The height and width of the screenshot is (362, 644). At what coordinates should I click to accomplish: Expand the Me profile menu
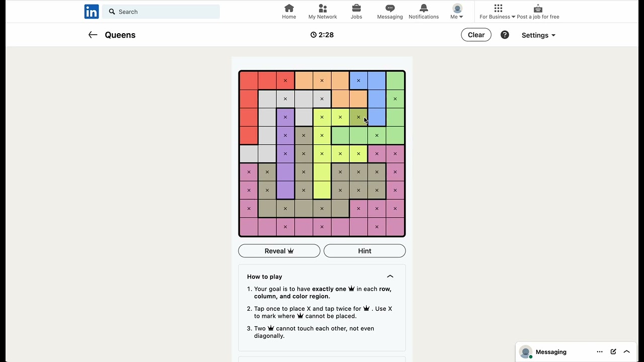pyautogui.click(x=457, y=12)
